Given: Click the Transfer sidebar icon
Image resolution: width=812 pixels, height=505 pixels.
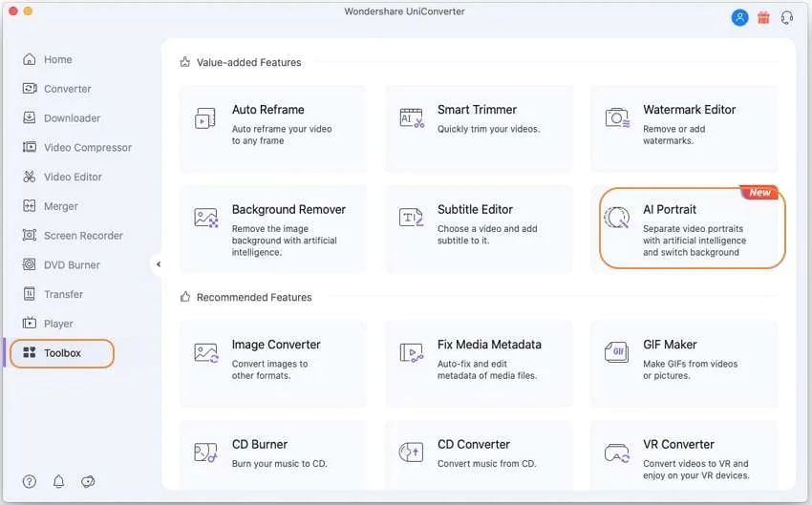Looking at the screenshot, I should coord(30,294).
